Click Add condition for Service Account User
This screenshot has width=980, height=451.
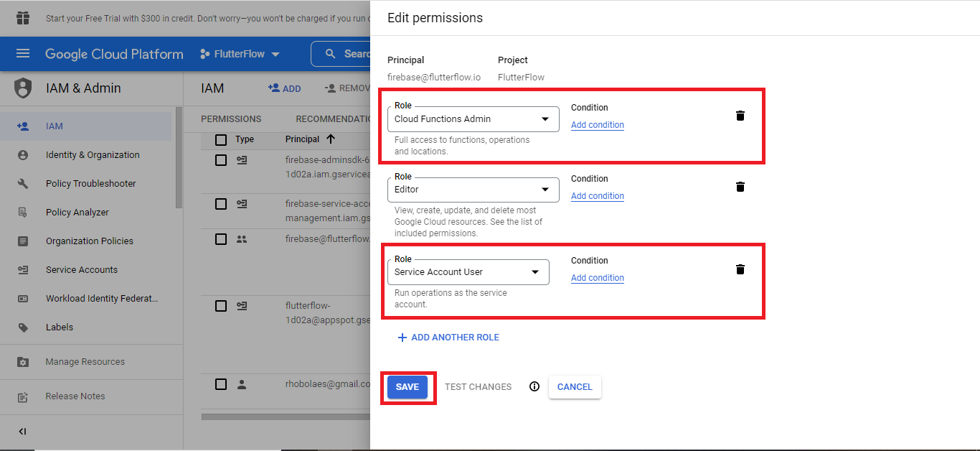[598, 278]
